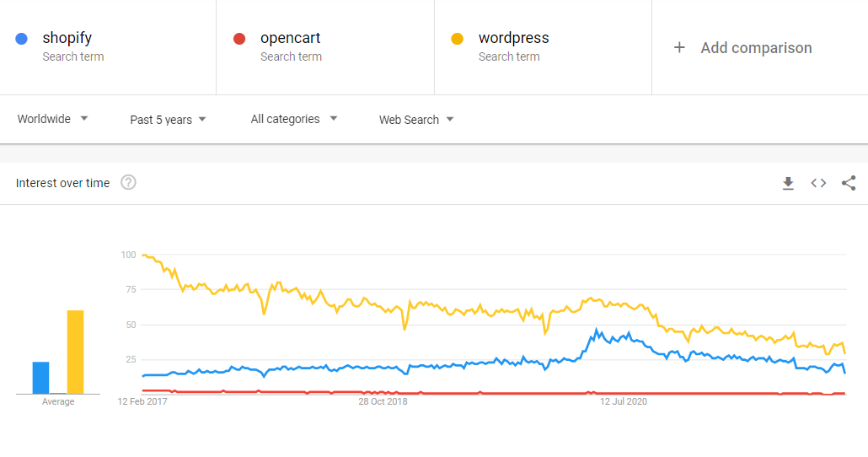
Task: Click the Add comparison button
Action: [742, 47]
